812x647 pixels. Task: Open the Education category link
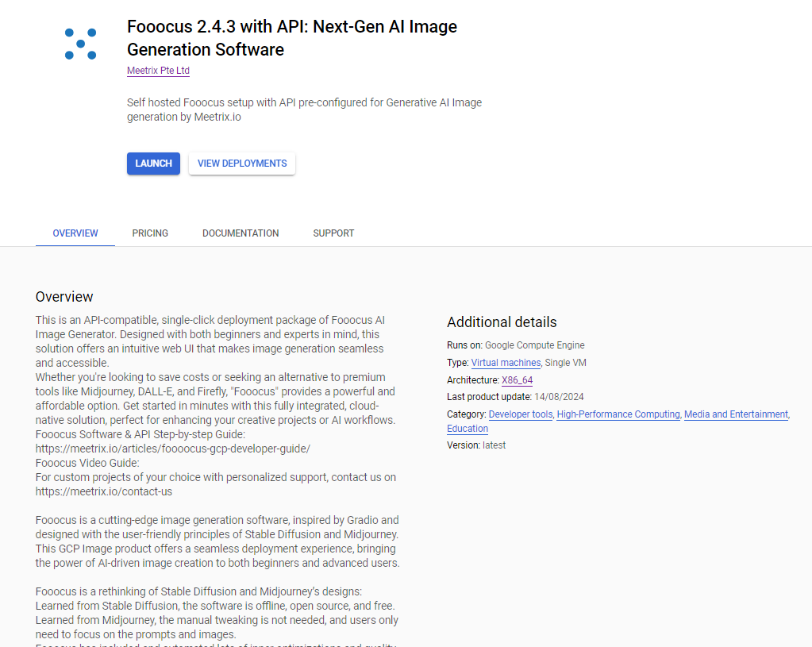coord(467,428)
